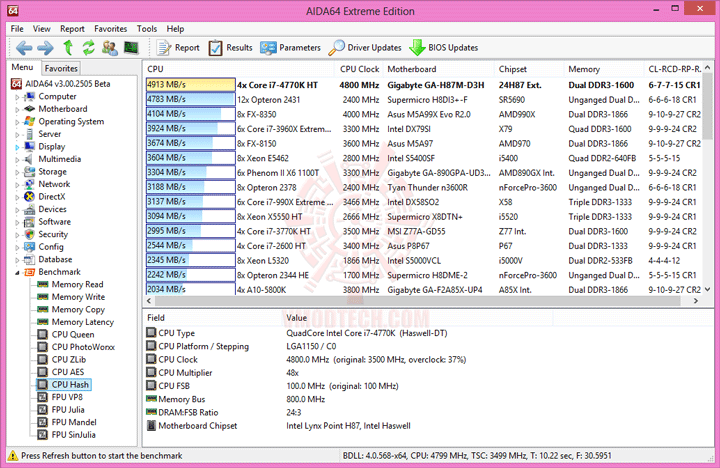720x468 pixels.
Task: Sort results by CPU Clock column
Action: tap(359, 69)
